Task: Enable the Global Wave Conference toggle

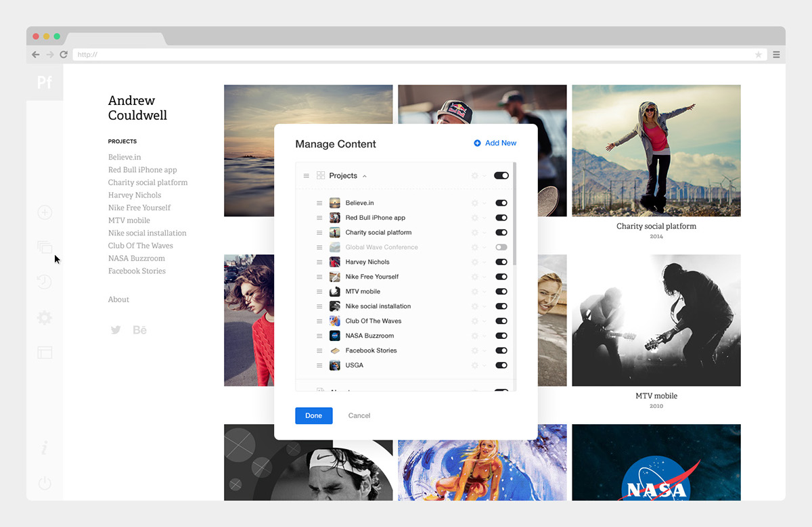Action: [501, 248]
